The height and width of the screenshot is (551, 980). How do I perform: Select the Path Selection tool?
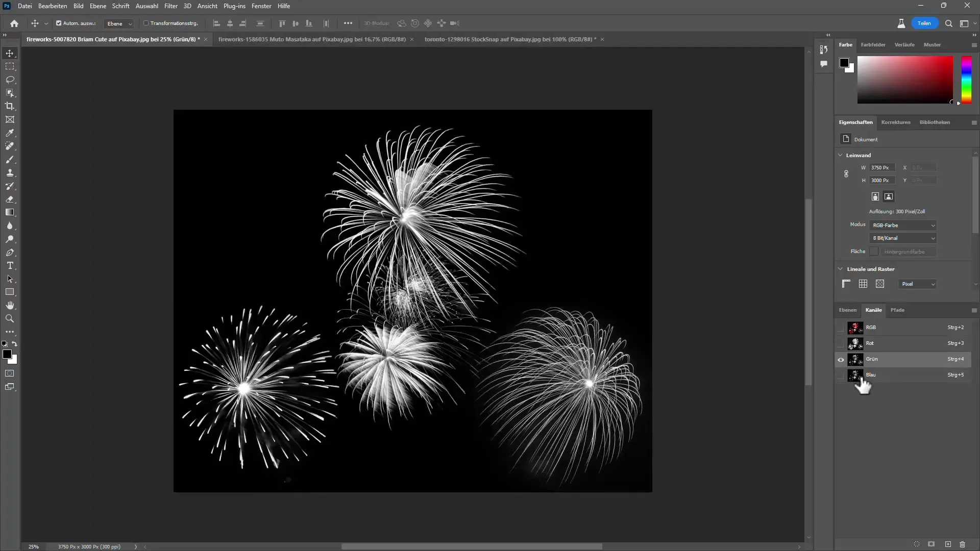coord(10,279)
